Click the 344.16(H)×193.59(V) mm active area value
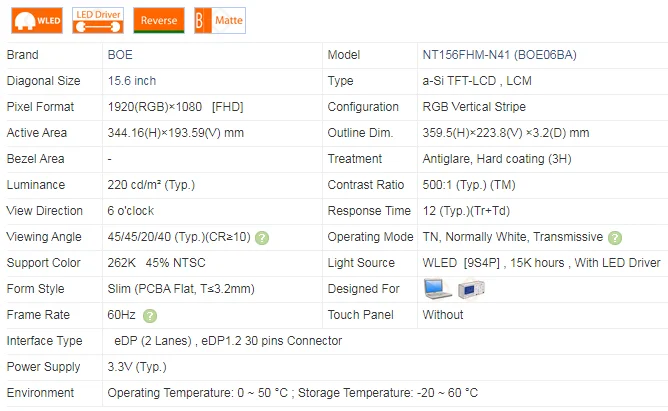 point(176,133)
